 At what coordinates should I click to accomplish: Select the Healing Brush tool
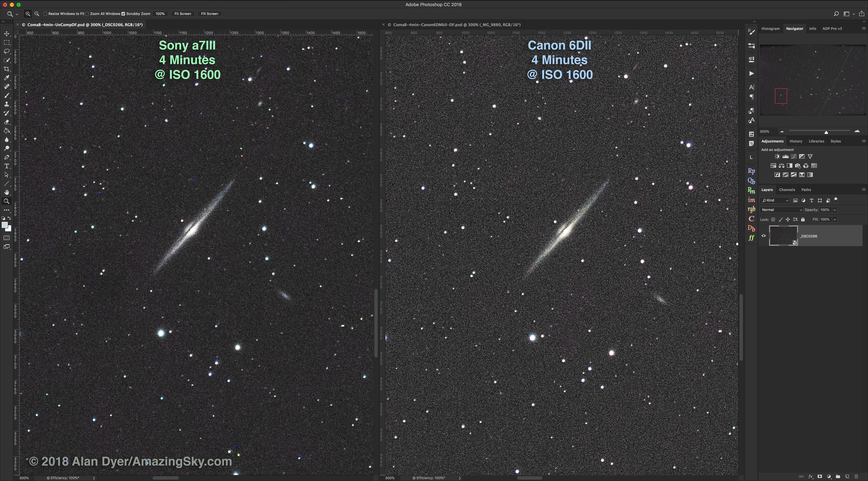click(7, 86)
